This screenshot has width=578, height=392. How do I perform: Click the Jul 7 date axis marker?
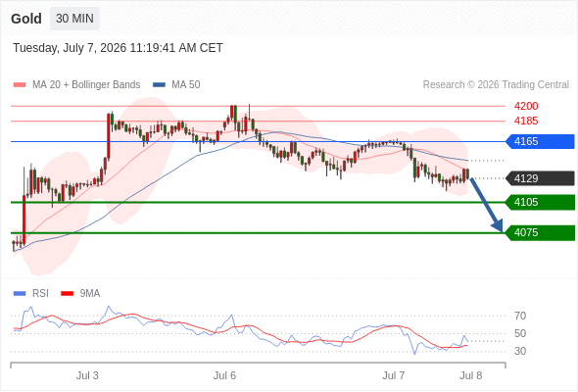[393, 375]
